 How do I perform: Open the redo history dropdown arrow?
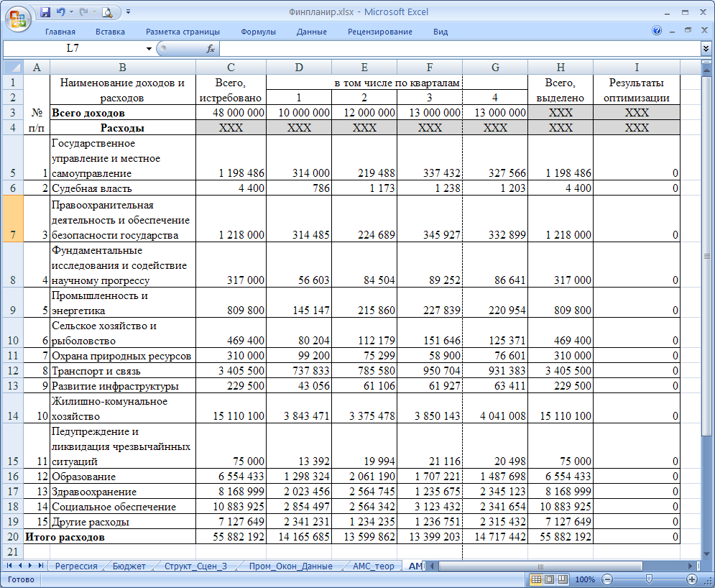click(94, 12)
